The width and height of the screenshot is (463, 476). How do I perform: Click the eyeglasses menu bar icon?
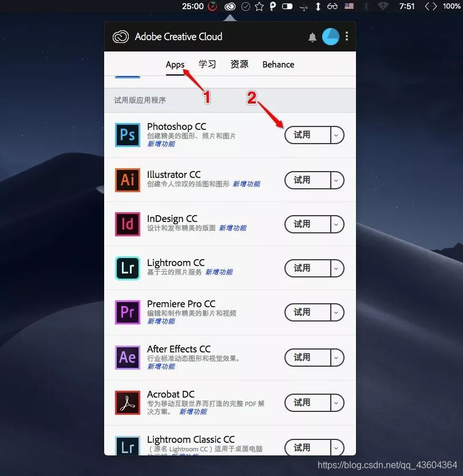tap(333, 6)
